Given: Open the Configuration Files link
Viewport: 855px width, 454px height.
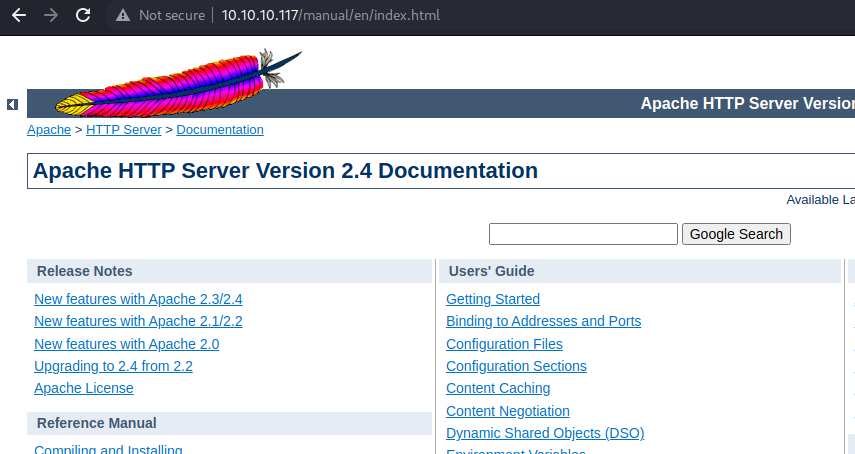Looking at the screenshot, I should (x=504, y=344).
